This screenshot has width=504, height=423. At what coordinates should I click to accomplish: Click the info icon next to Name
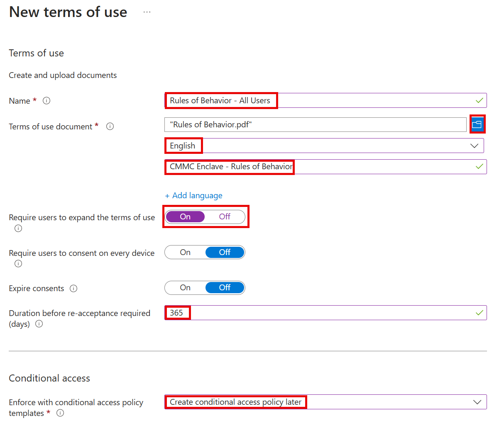tap(46, 100)
